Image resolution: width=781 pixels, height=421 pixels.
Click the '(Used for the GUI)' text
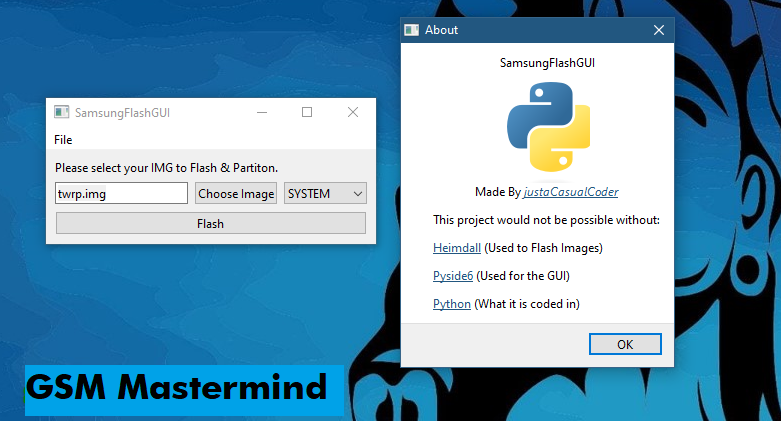tap(523, 276)
